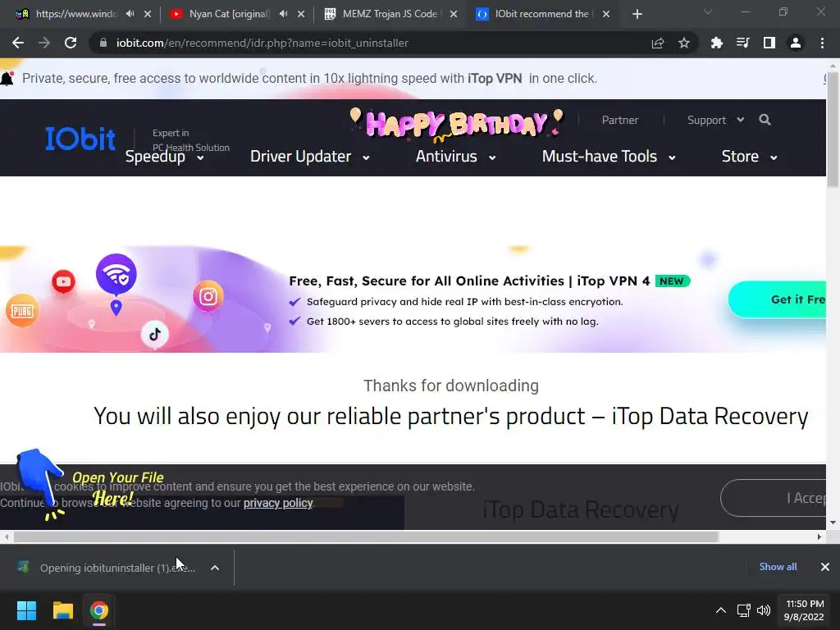
Task: Go back to the previous page
Action: click(x=18, y=43)
